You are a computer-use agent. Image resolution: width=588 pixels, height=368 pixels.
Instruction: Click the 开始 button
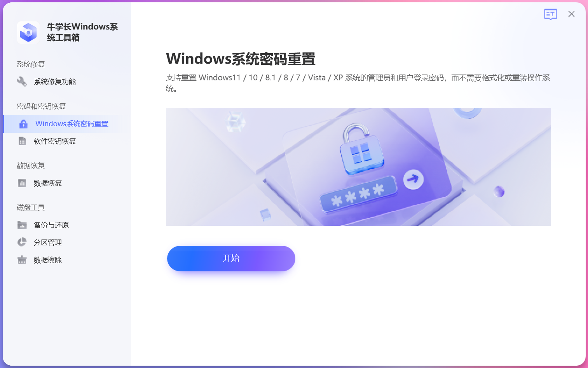[x=231, y=259]
